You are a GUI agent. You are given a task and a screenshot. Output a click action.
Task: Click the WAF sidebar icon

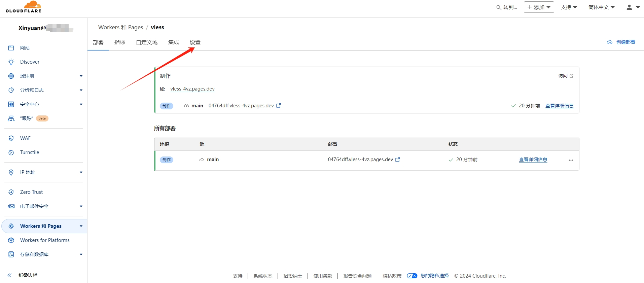pyautogui.click(x=11, y=138)
